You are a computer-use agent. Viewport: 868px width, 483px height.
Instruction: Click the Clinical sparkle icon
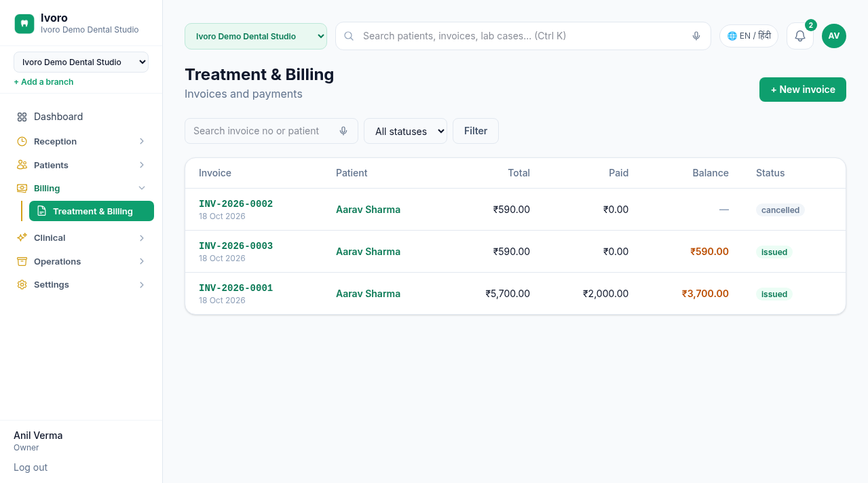click(x=22, y=237)
